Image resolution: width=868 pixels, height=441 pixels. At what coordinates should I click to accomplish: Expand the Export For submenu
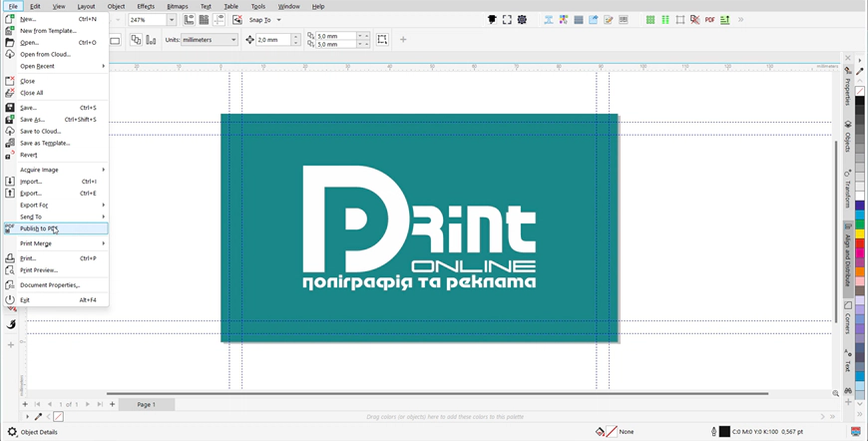point(56,205)
